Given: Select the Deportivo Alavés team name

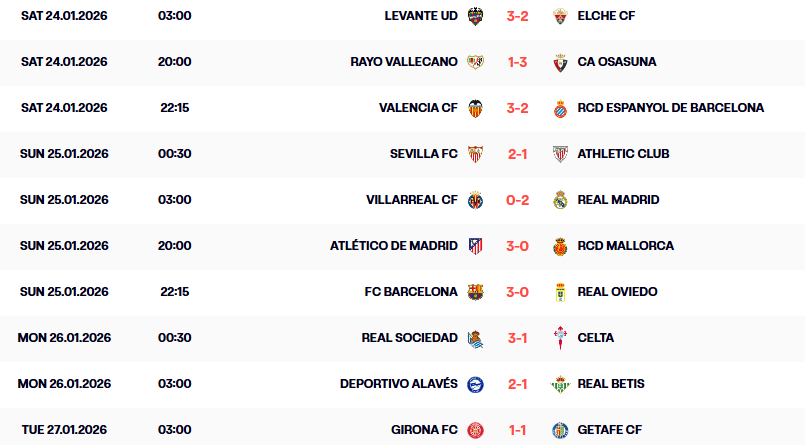Looking at the screenshot, I should point(398,384).
